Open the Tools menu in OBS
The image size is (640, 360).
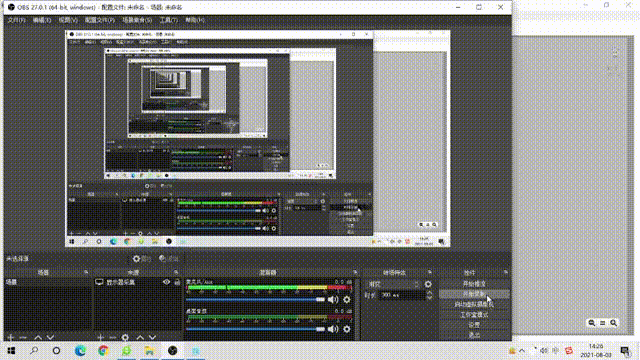tap(168, 20)
